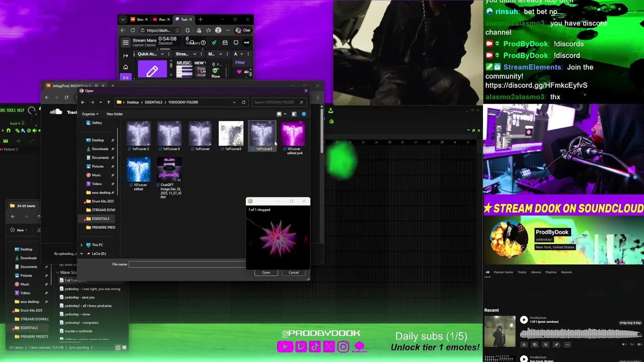Collapse LaCie (D:) in dialog sidebar

(82, 254)
